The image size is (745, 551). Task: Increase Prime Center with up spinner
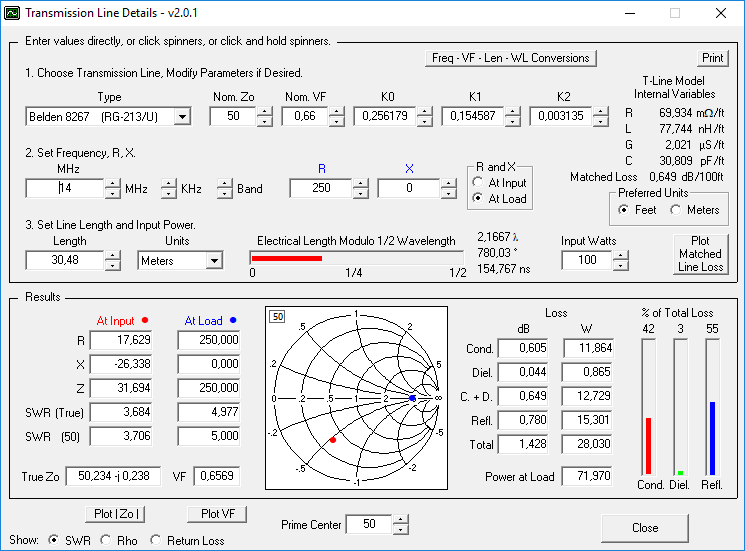click(x=401, y=520)
